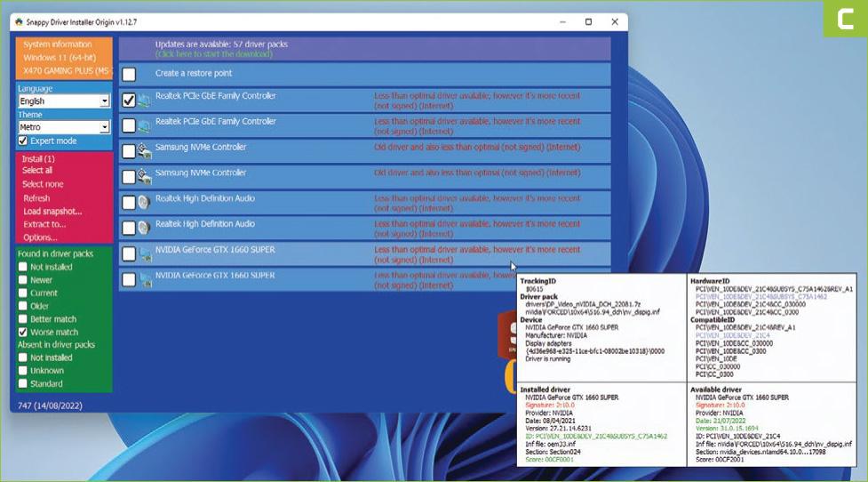Click here to start the download link

pyautogui.click(x=214, y=54)
